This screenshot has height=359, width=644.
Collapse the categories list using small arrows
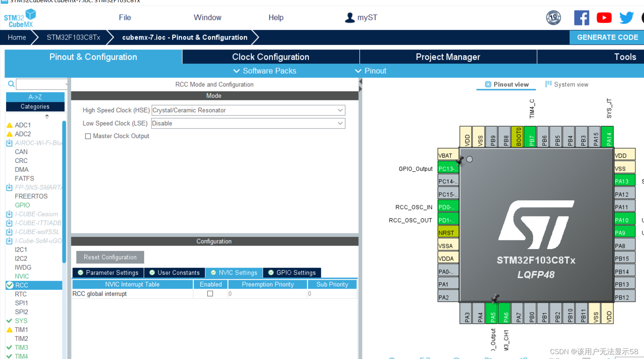tap(47, 116)
